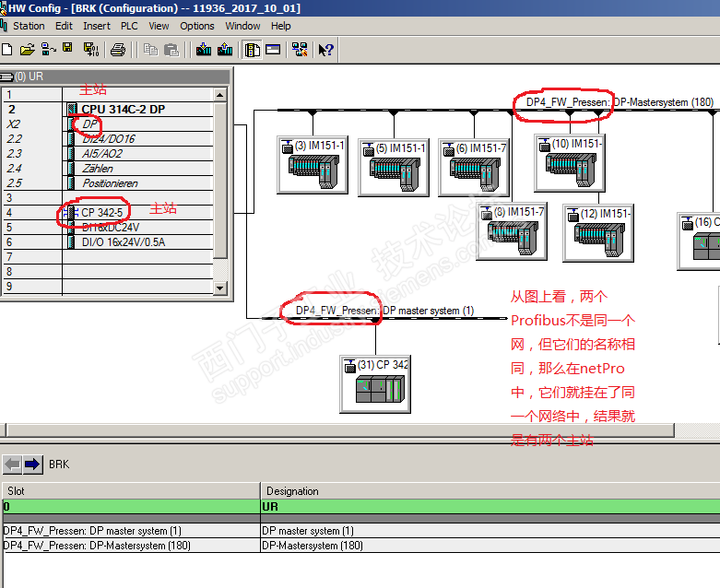Image resolution: width=720 pixels, height=588 pixels.
Task: Click the Designation column header
Action: (490, 491)
